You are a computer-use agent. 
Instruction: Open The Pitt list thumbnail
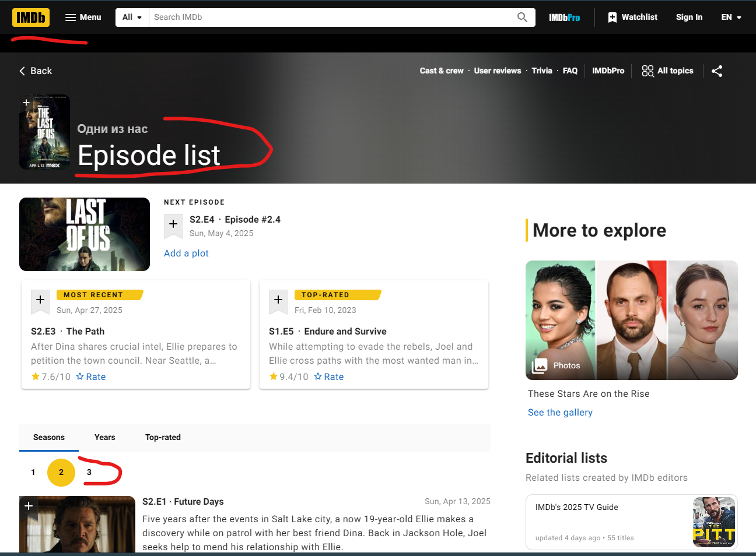pyautogui.click(x=714, y=522)
